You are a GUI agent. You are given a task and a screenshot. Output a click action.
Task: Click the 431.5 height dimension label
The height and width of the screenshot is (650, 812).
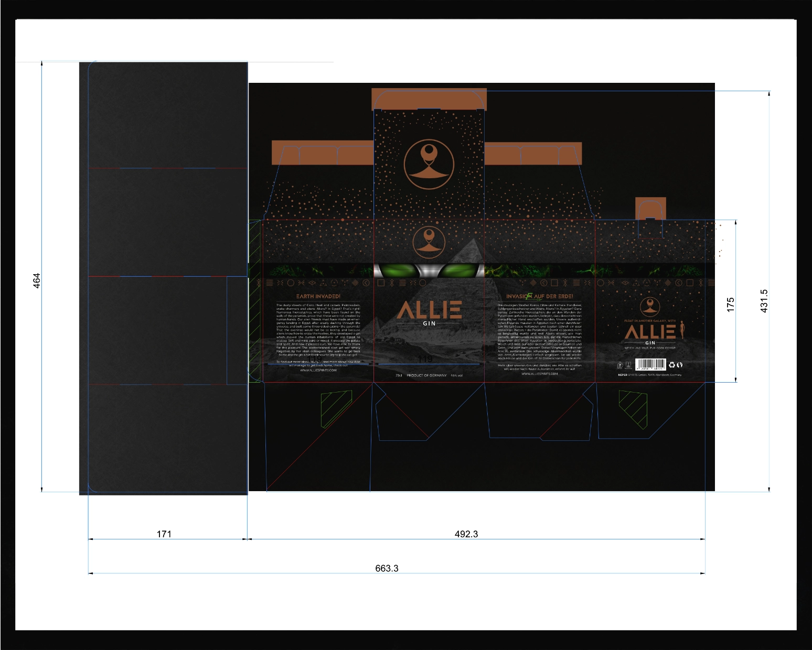[x=764, y=301]
